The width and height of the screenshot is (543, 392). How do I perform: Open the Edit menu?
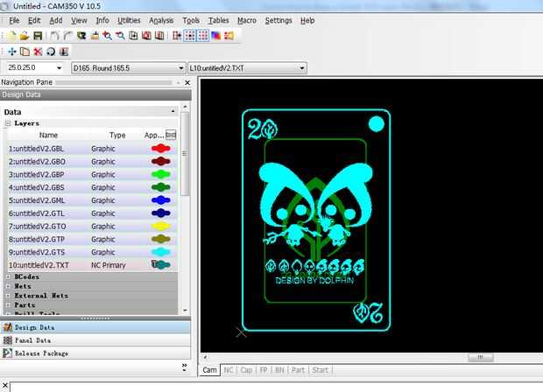tap(34, 21)
